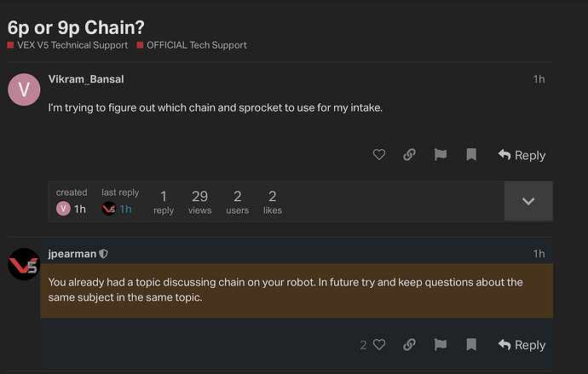This screenshot has height=374, width=588.
Task: Flag Vikram_Bansal's post
Action: click(x=440, y=155)
